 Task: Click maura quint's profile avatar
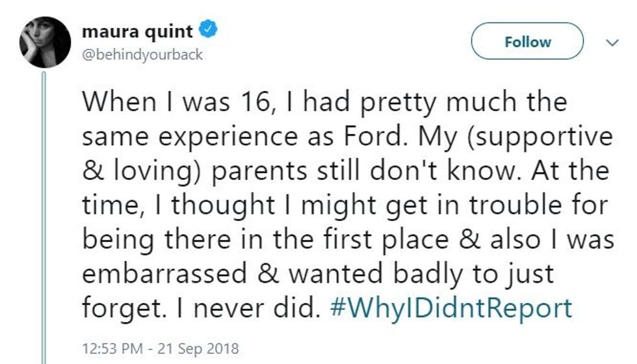(44, 43)
